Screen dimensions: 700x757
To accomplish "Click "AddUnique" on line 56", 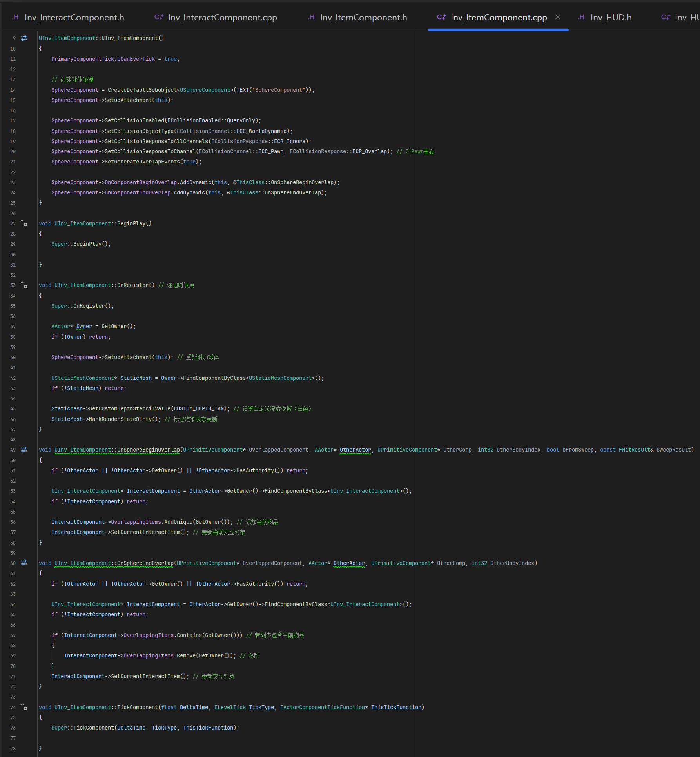I will pos(178,522).
